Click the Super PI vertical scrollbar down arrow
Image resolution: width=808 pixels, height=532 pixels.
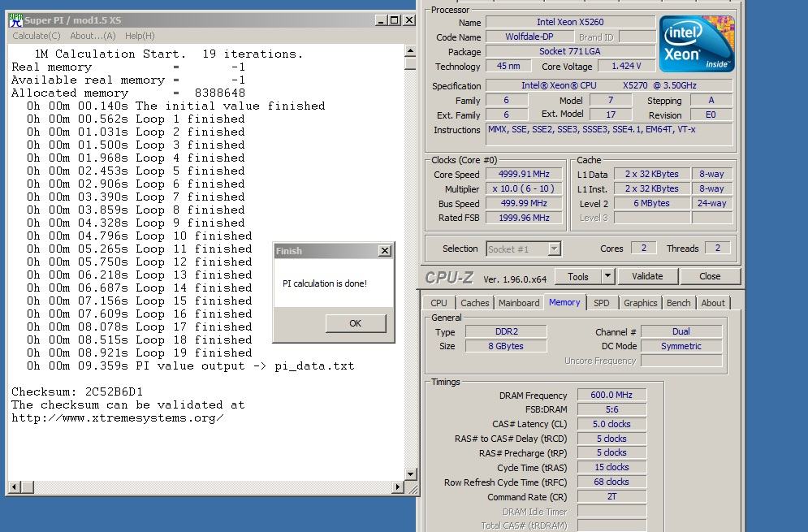(x=410, y=474)
